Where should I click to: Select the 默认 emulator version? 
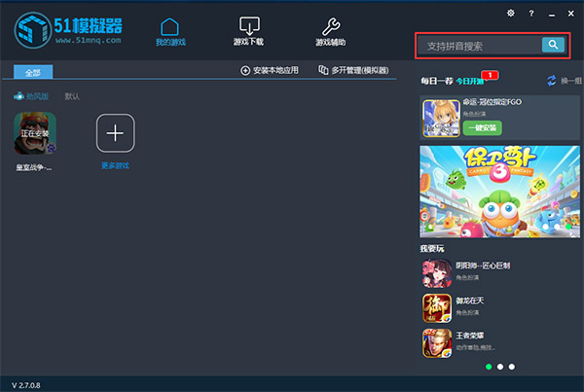click(x=72, y=96)
